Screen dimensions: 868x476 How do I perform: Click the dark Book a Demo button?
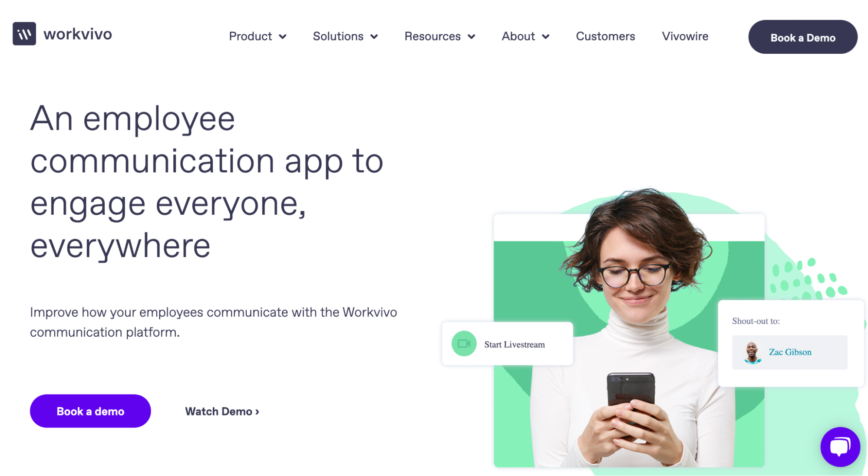click(802, 37)
